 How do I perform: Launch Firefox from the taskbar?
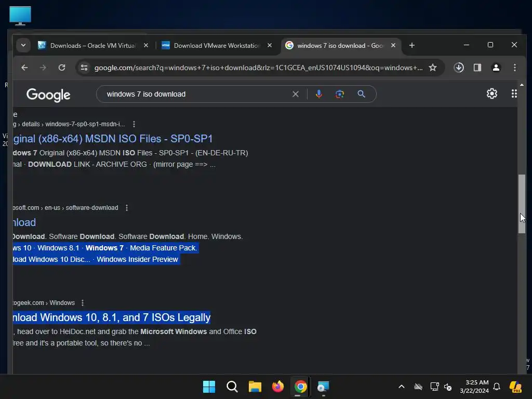pyautogui.click(x=278, y=387)
